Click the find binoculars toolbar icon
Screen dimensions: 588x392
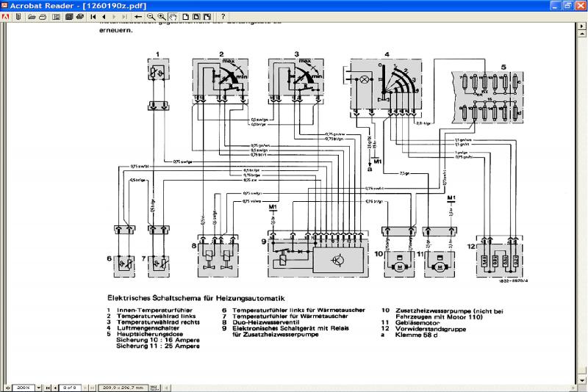click(x=80, y=17)
